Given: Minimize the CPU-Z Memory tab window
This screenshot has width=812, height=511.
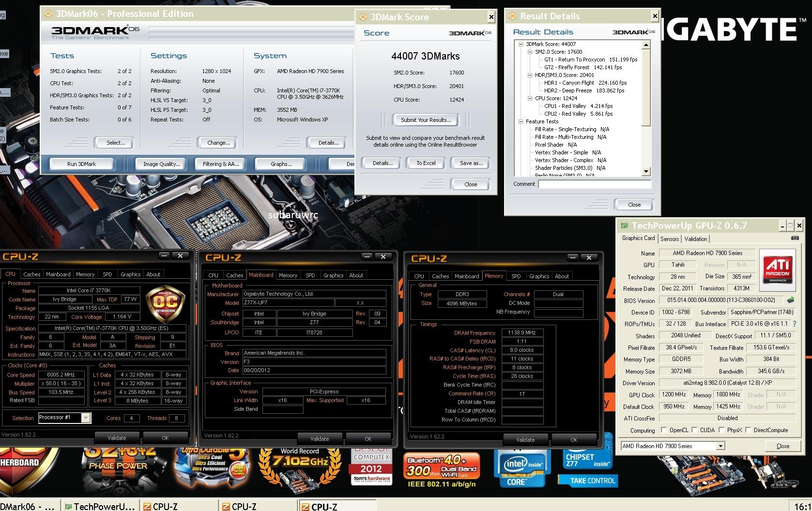Looking at the screenshot, I should tap(572, 257).
